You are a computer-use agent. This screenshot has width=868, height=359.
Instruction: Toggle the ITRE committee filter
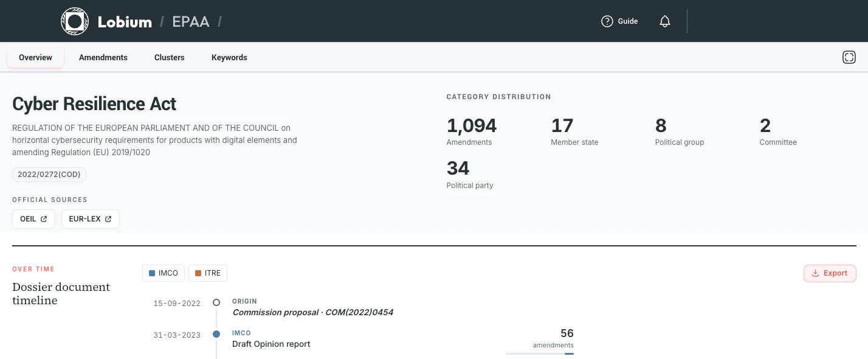click(x=208, y=273)
